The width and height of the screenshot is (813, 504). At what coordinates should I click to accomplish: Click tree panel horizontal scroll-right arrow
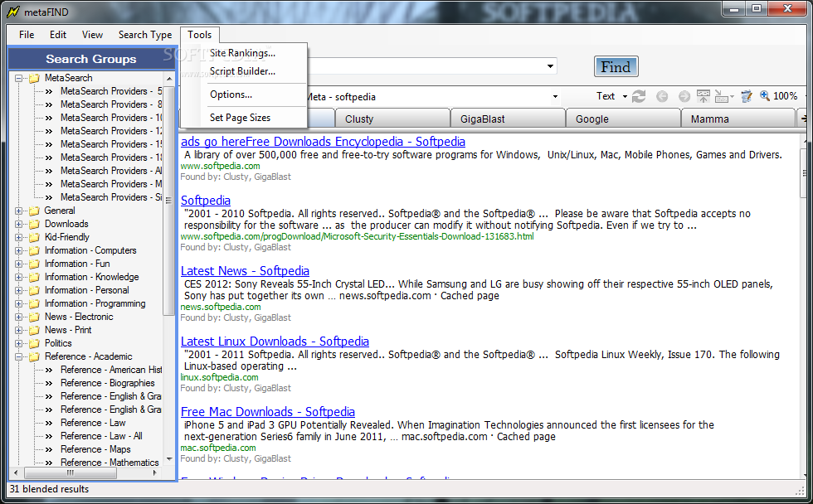coord(154,473)
